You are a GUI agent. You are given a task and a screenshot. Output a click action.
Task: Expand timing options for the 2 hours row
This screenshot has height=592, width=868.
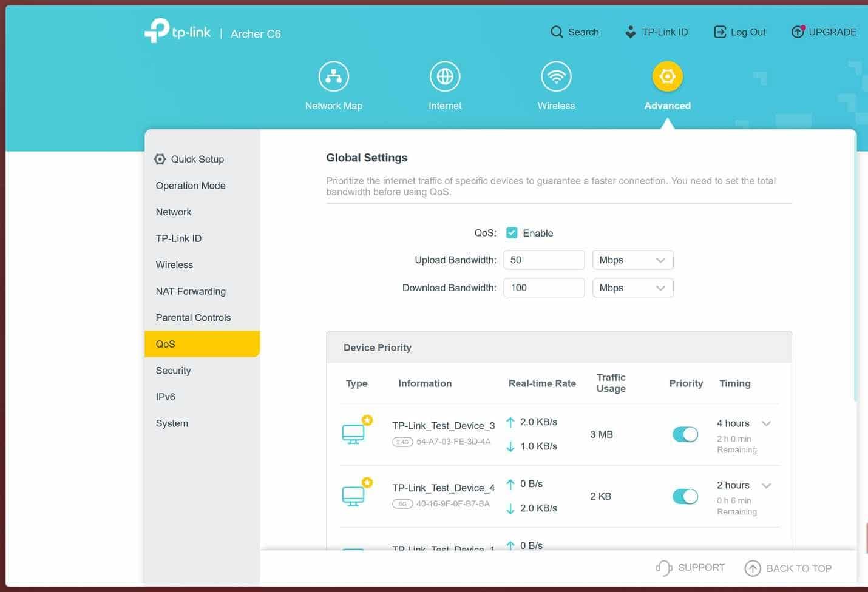[x=767, y=485]
